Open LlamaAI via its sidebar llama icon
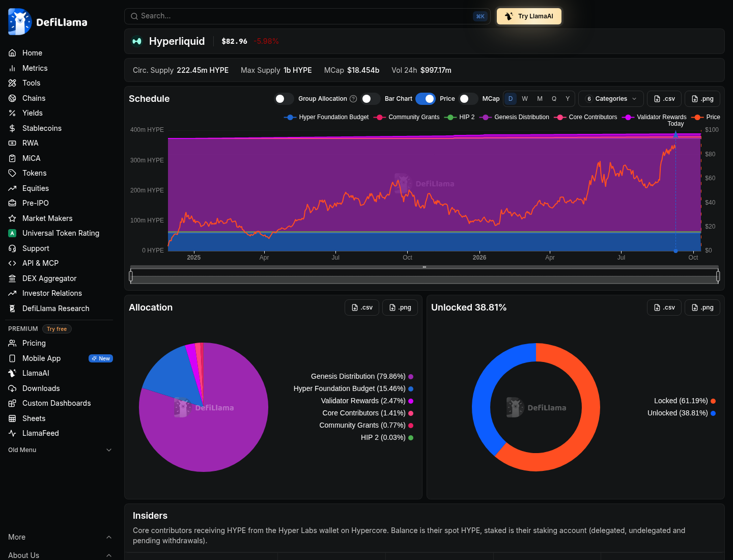733x560 pixels. (12, 373)
